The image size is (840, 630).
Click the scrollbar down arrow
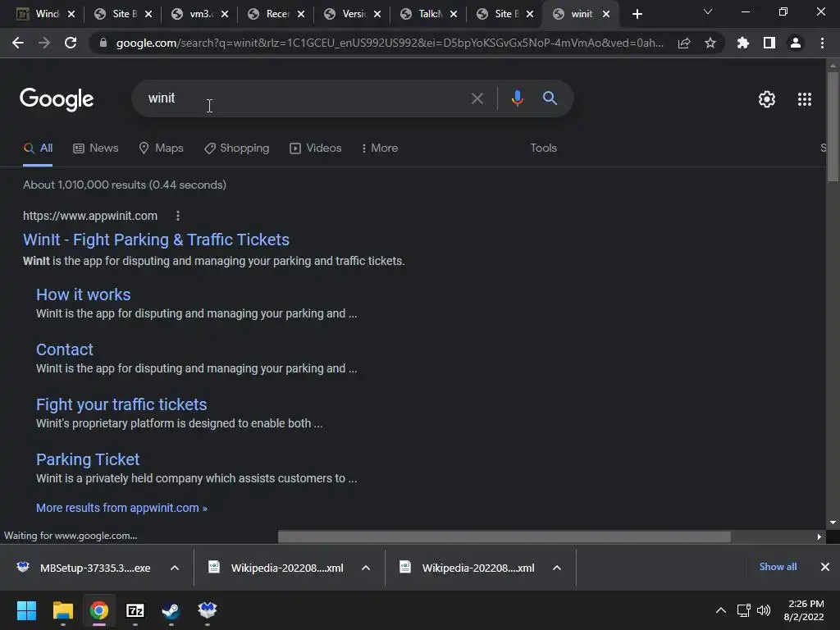click(833, 522)
